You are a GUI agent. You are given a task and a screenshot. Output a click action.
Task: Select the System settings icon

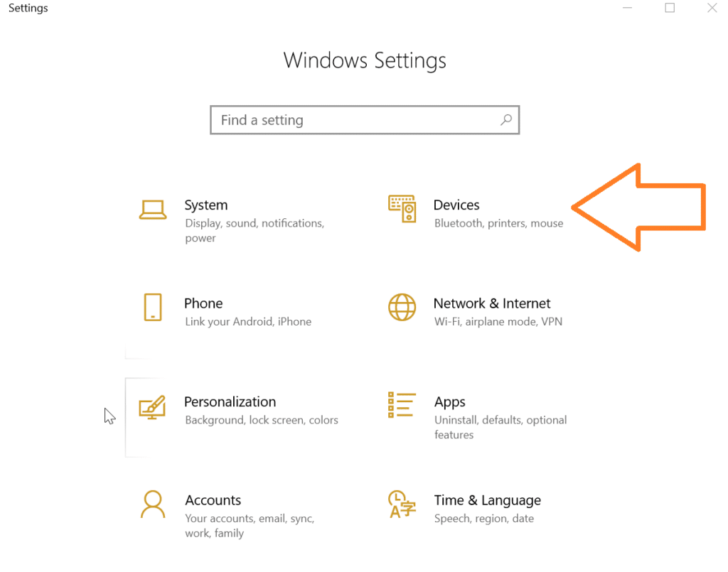[153, 209]
